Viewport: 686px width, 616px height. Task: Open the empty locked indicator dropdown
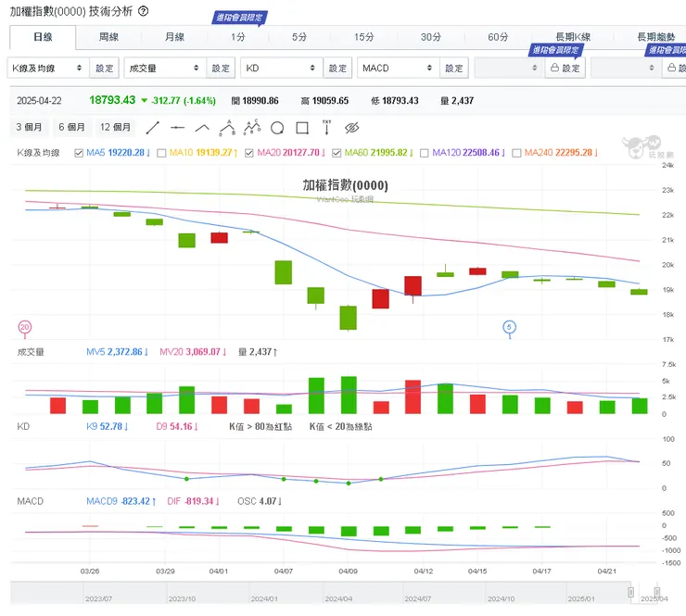point(510,69)
